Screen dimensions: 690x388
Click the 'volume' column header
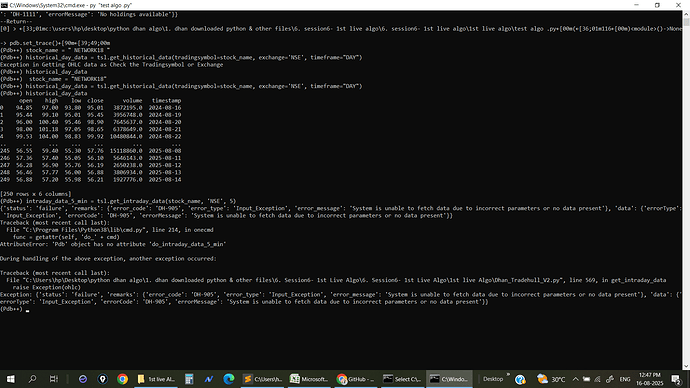point(132,101)
